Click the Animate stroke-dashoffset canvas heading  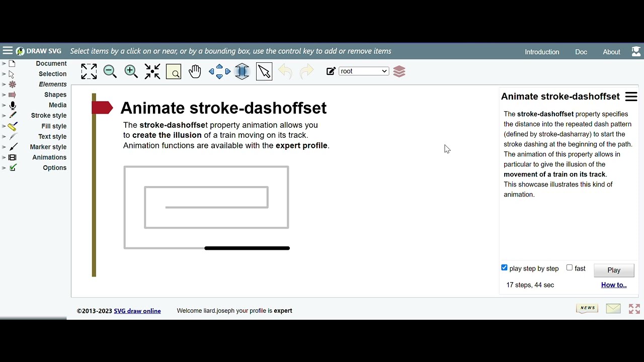point(223,108)
